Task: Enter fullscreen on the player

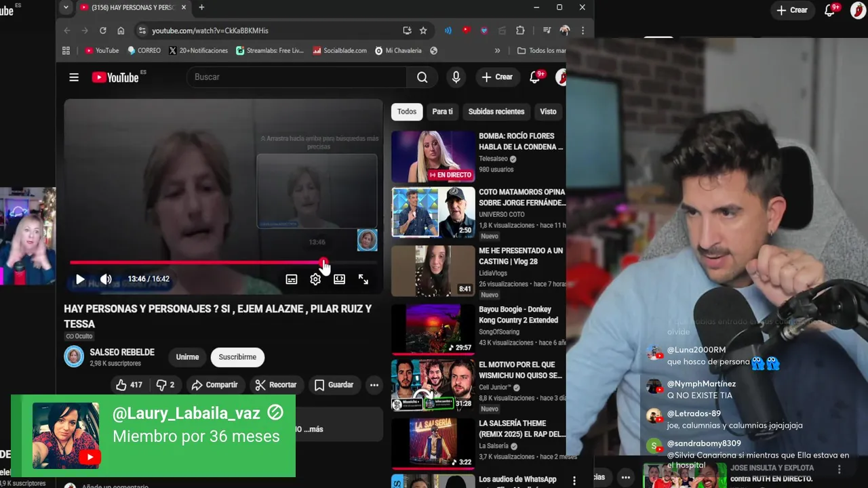Action: tap(363, 279)
